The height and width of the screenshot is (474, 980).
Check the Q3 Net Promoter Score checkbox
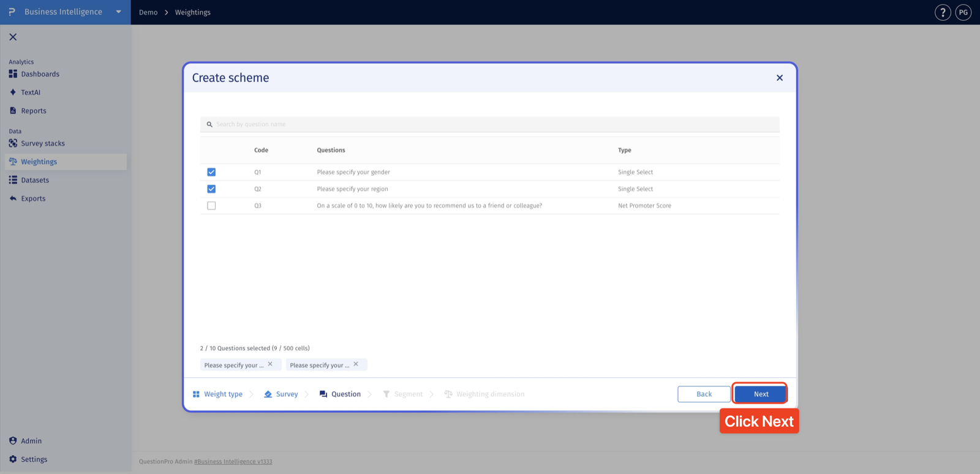pyautogui.click(x=211, y=206)
